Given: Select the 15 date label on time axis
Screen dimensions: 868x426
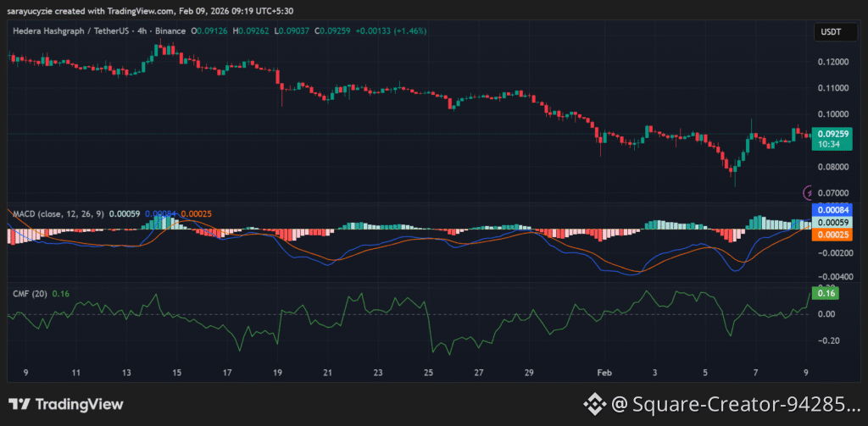Looking at the screenshot, I should 176,372.
